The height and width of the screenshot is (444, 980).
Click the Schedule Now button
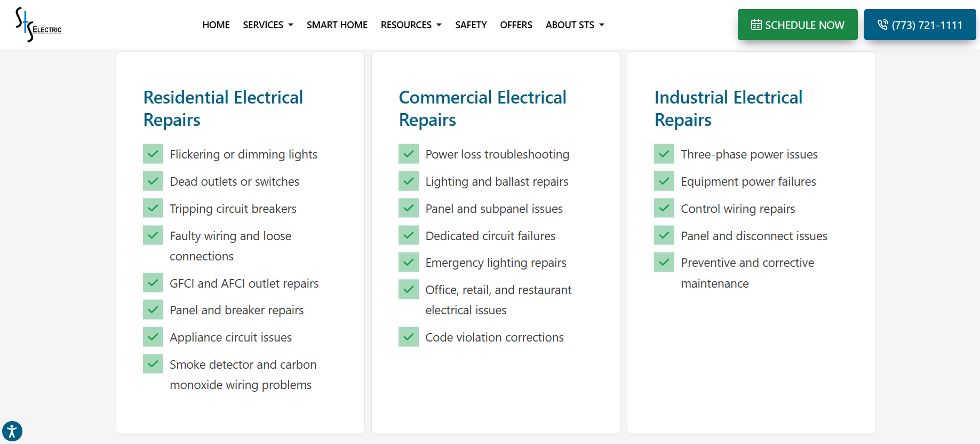click(798, 25)
